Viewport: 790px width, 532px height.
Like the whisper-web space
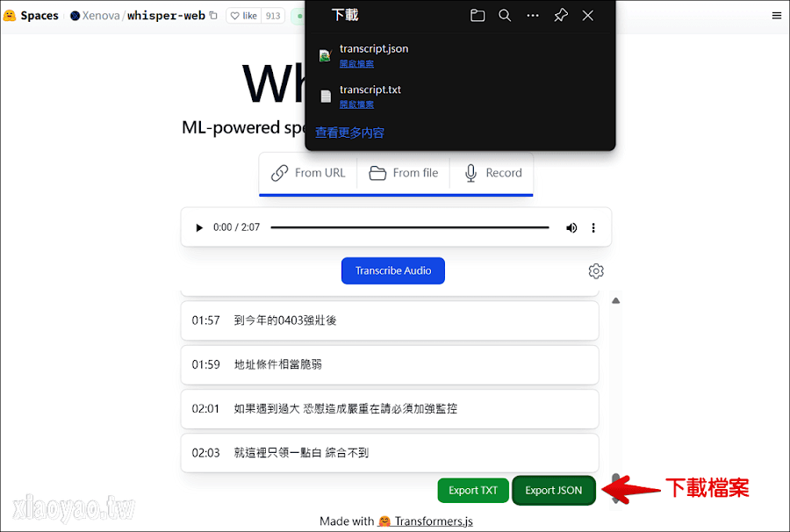[244, 16]
